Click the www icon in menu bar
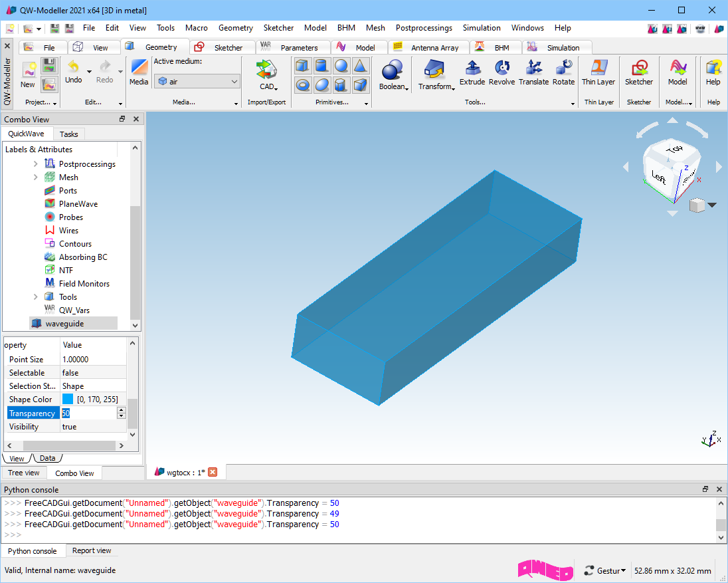The width and height of the screenshot is (728, 583). [x=700, y=29]
